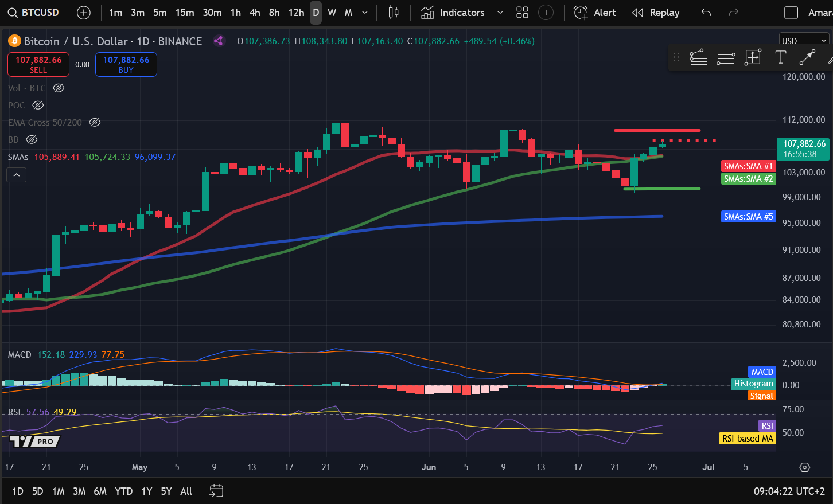The width and height of the screenshot is (833, 504).
Task: Open time axis settings gear icon
Action: pos(805,467)
